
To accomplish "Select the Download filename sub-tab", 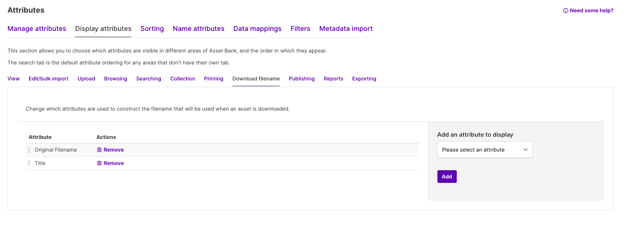I will click(256, 79).
